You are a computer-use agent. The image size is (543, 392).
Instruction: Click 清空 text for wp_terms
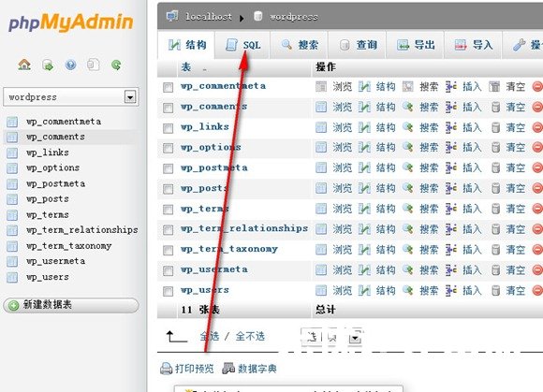point(515,209)
